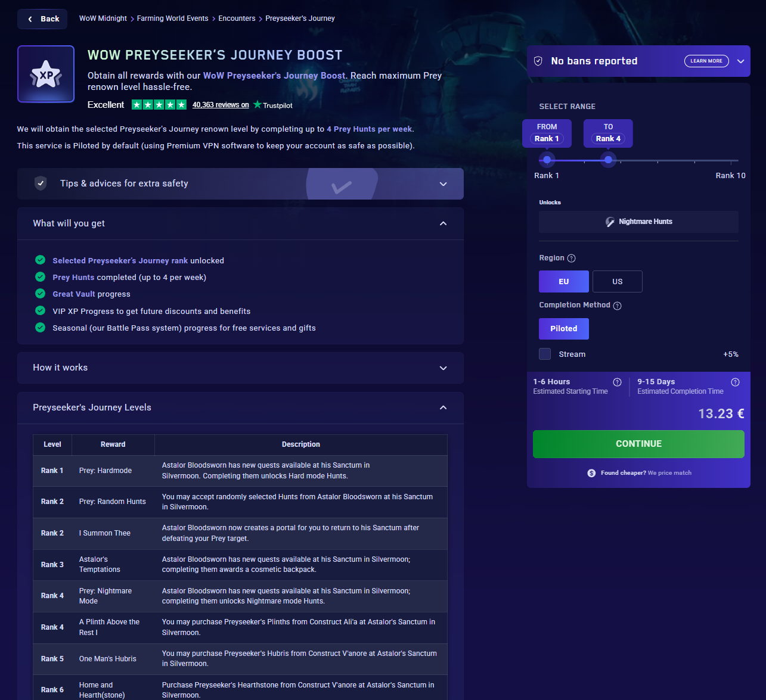Expand Tips & advices for extra safety
Image resolution: width=766 pixels, height=700 pixels.
(240, 183)
